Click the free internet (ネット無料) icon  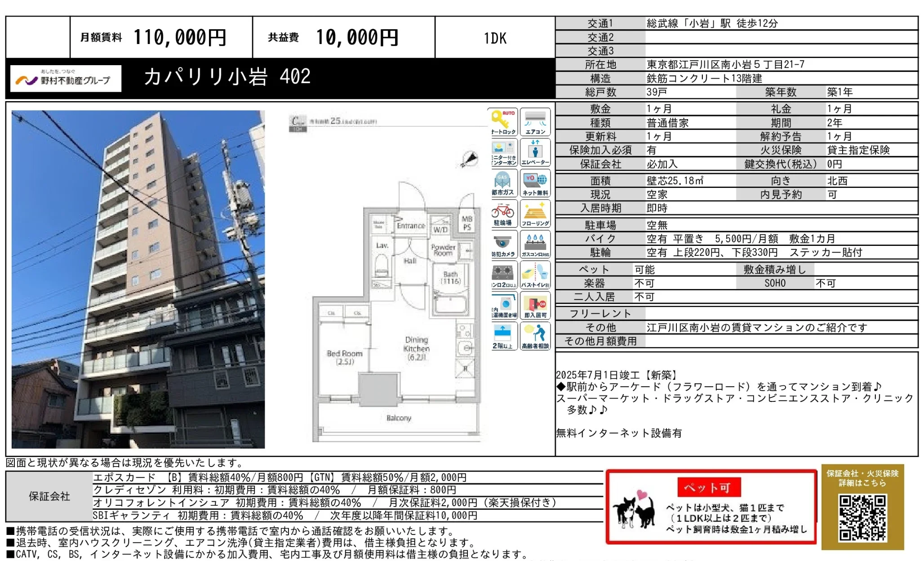click(x=535, y=183)
